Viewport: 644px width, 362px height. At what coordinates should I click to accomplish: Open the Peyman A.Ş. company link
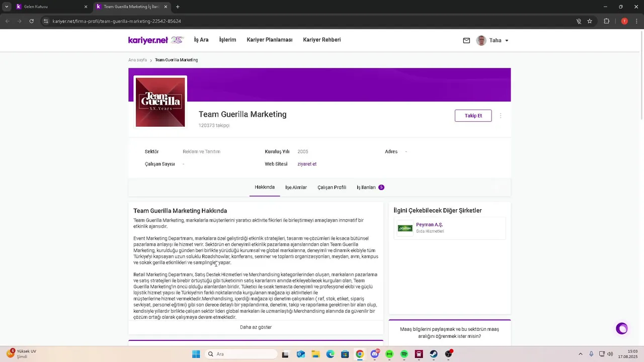click(x=429, y=225)
